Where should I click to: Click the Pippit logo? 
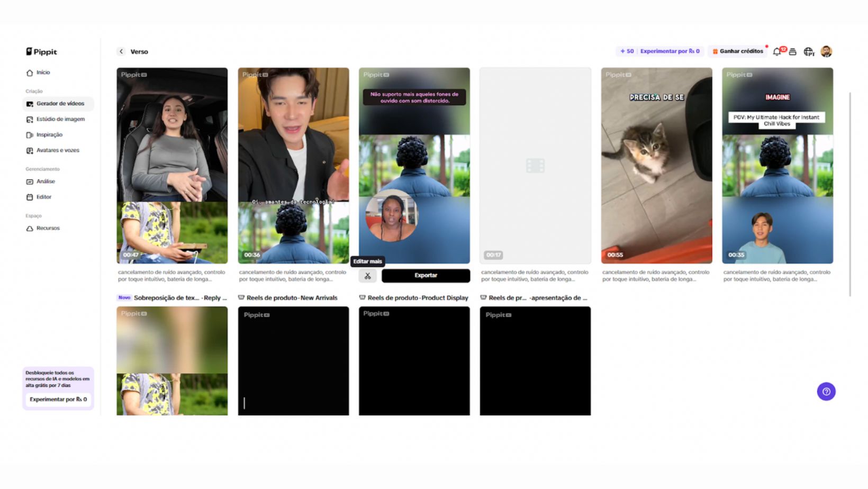pyautogui.click(x=41, y=51)
